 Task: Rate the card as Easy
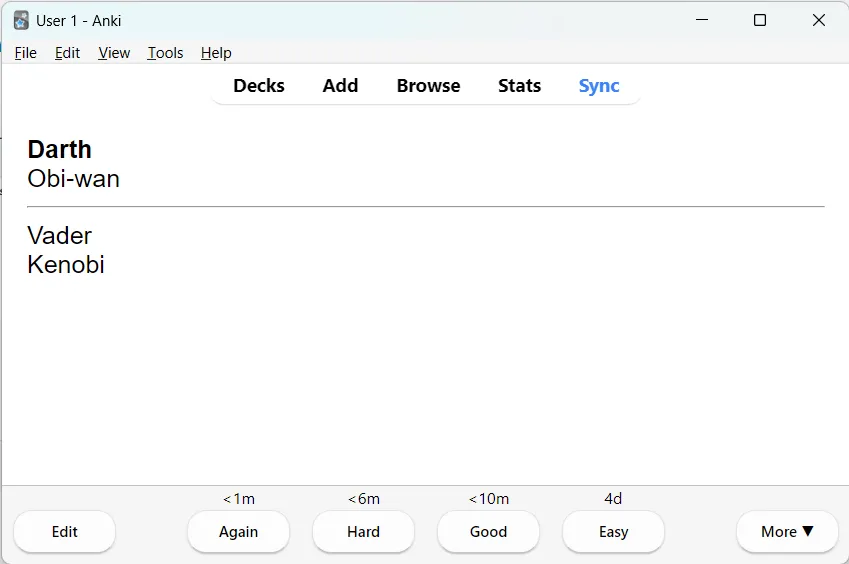(613, 532)
